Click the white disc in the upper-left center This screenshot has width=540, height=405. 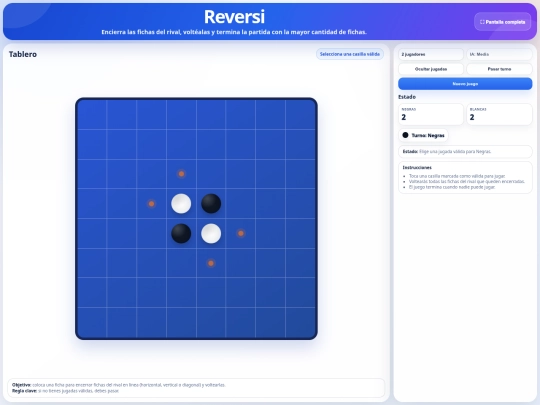[x=181, y=204]
